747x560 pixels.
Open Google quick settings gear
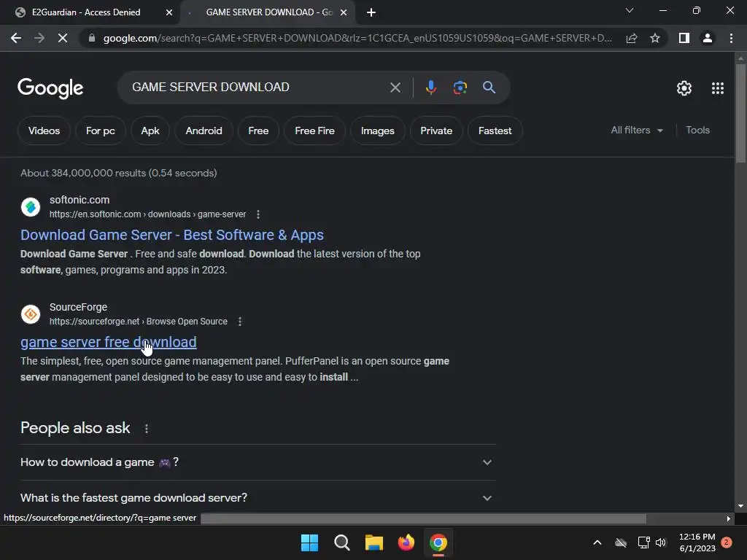tap(684, 88)
